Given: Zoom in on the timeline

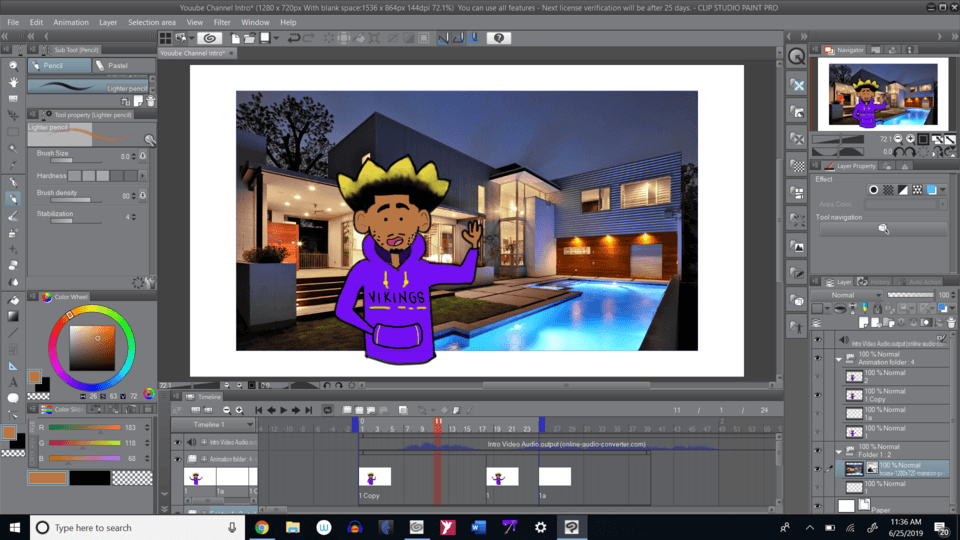Looking at the screenshot, I should (240, 410).
